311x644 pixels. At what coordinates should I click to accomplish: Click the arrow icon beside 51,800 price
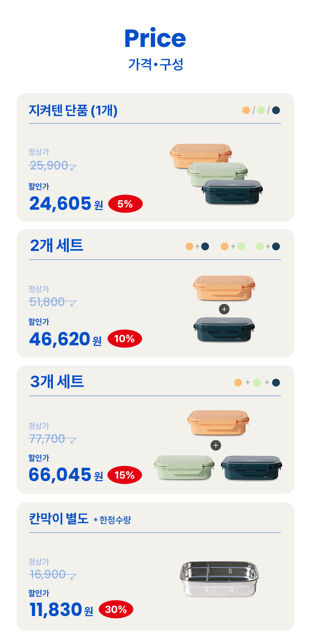(x=73, y=303)
